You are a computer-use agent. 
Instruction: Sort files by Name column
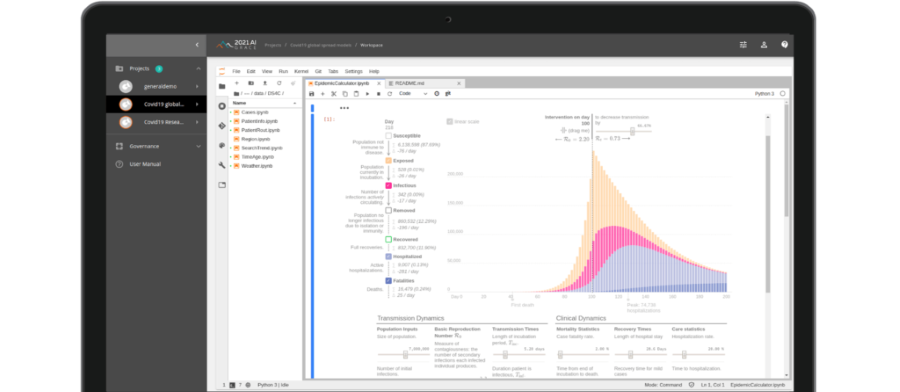(x=265, y=103)
